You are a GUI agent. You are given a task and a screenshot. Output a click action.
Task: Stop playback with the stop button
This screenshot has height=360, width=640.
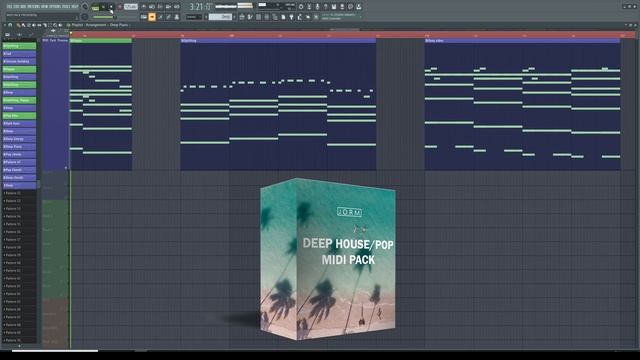point(111,7)
